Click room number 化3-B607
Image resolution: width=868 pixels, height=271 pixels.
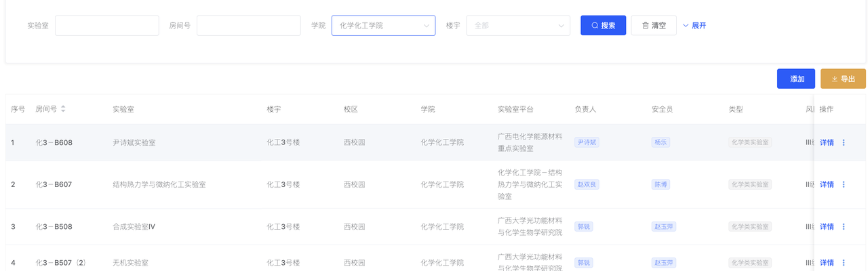click(x=54, y=184)
